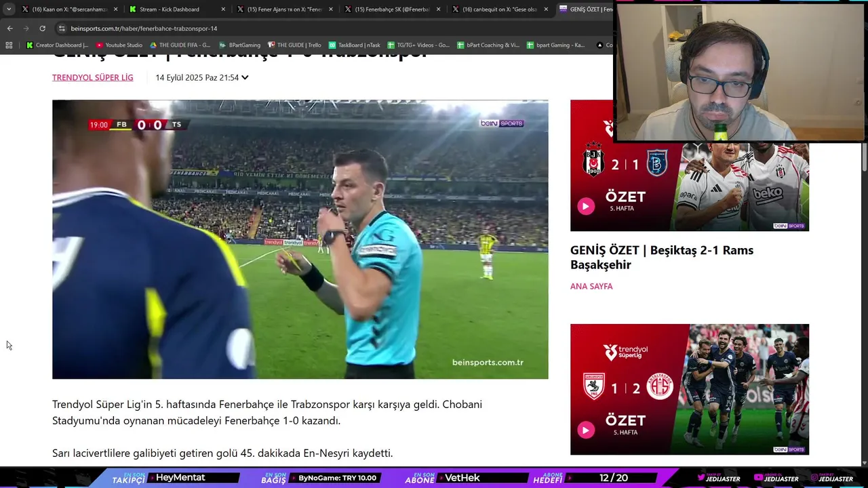Image resolution: width=868 pixels, height=488 pixels.
Task: Select the GENİŞ ÖZET browser tab
Action: coord(585,9)
